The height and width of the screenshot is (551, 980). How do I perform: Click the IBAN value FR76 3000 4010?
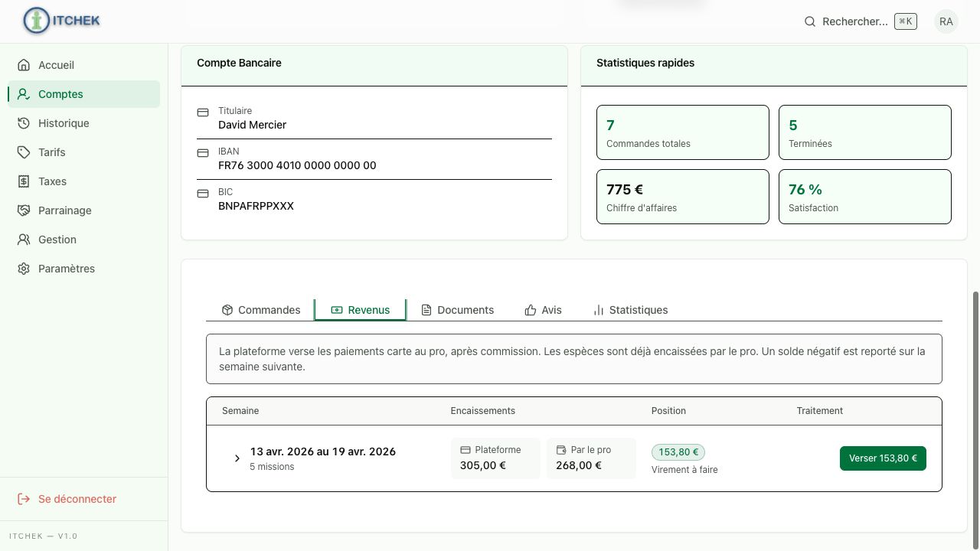297,165
